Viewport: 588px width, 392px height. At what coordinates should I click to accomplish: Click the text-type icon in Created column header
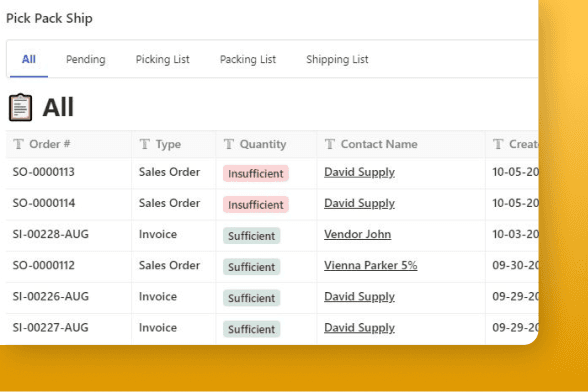pyautogui.click(x=498, y=144)
